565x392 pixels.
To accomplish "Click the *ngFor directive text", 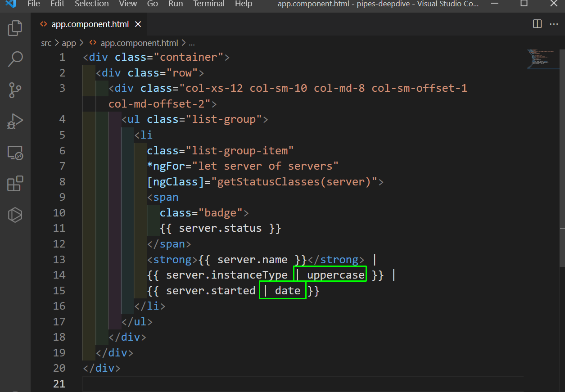I will (x=167, y=166).
